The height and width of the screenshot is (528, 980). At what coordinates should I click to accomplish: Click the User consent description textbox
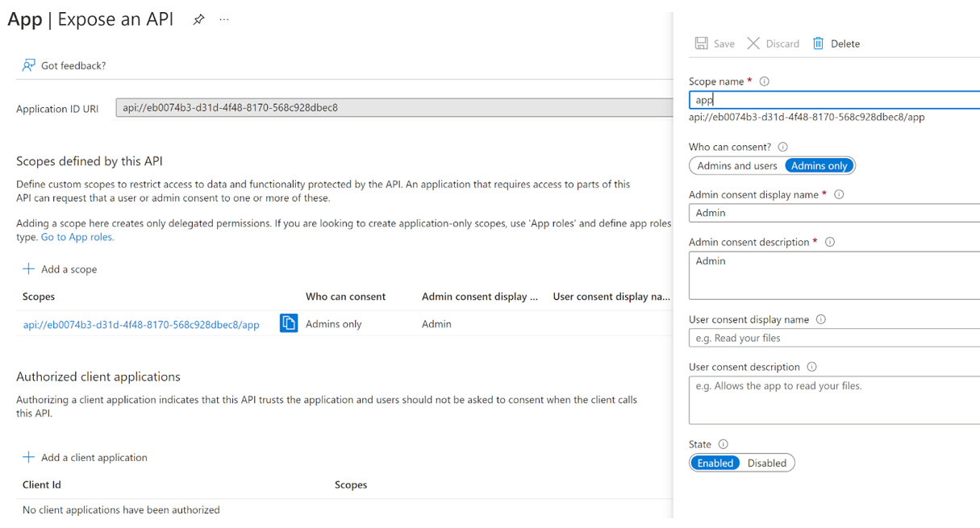834,400
